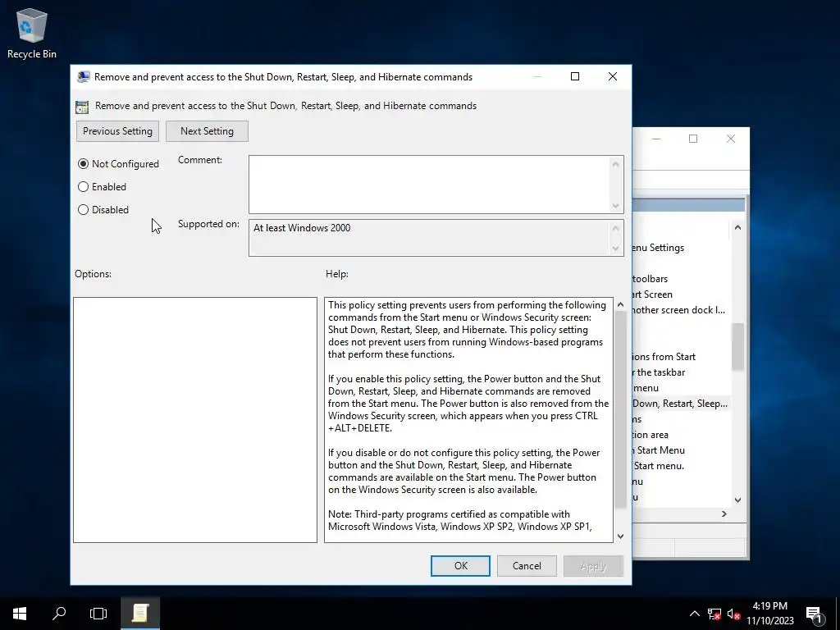
Task: Click background list horizontal scroll-right arrow
Action: [724, 514]
